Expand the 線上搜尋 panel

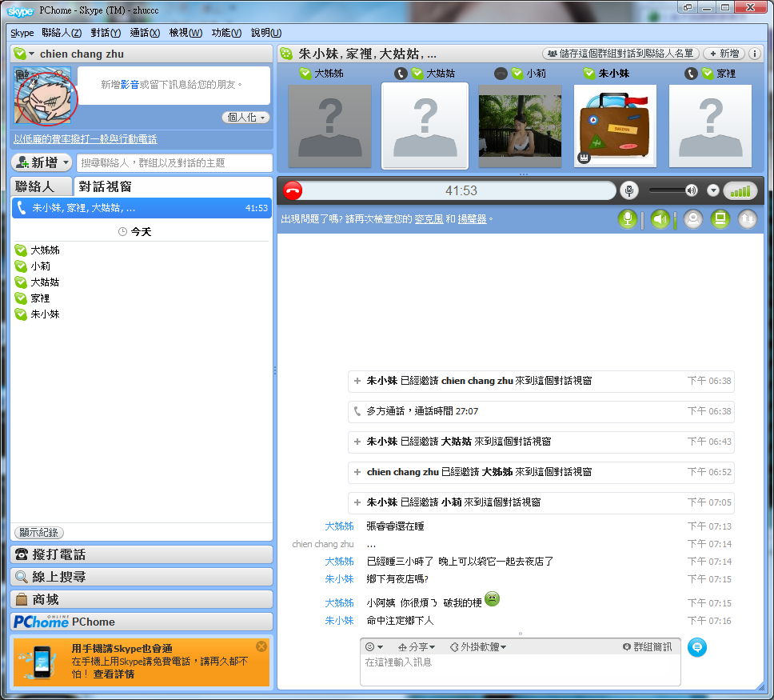click(142, 577)
